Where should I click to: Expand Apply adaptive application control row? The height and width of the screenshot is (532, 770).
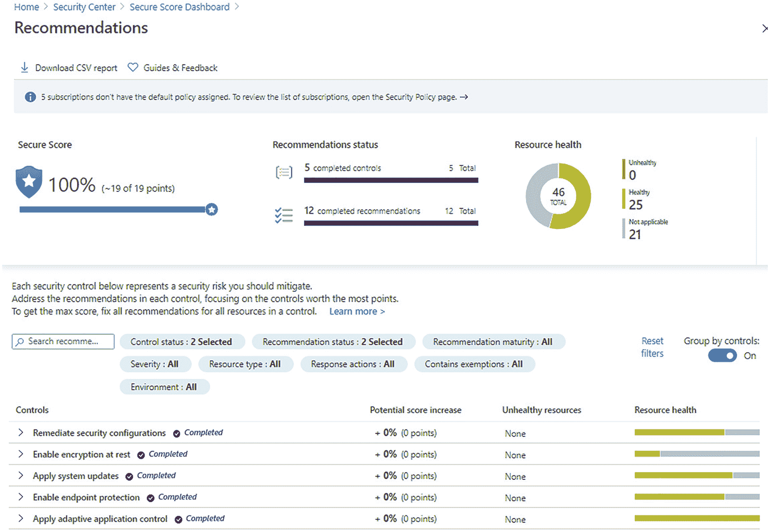coord(21,518)
